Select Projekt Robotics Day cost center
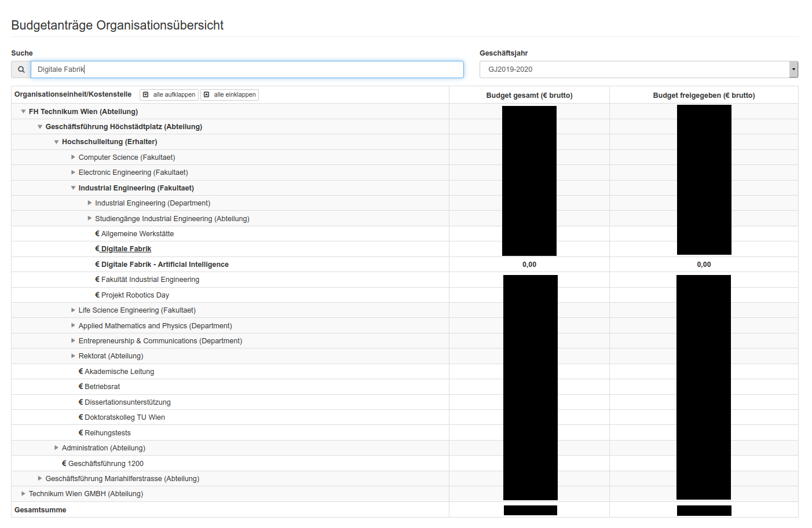 135,295
